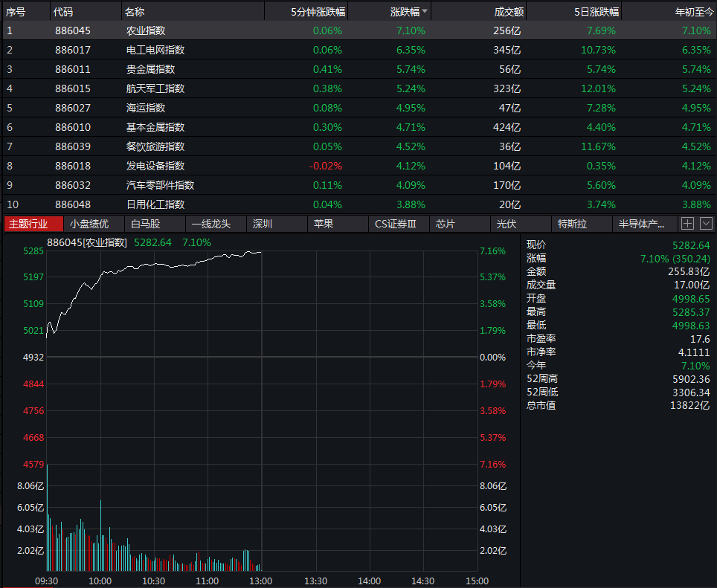Select the 餐饮旅游指数 row
Image resolution: width=717 pixels, height=588 pixels.
click(x=358, y=146)
